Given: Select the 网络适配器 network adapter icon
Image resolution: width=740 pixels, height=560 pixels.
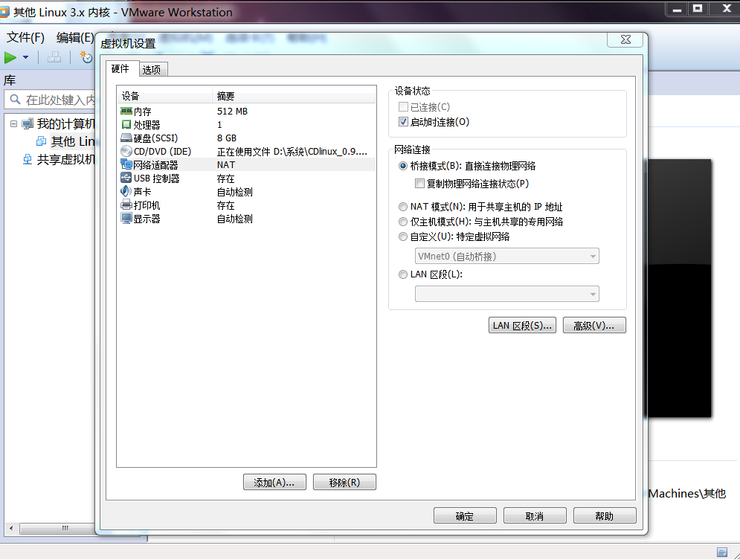Looking at the screenshot, I should click(x=126, y=164).
